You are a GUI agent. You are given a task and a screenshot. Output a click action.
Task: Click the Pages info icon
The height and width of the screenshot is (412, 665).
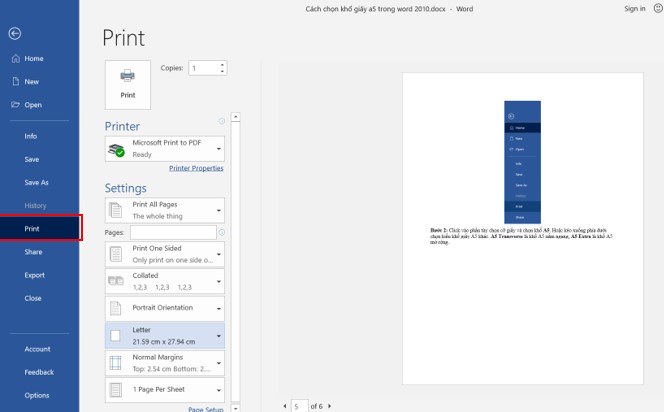(221, 233)
